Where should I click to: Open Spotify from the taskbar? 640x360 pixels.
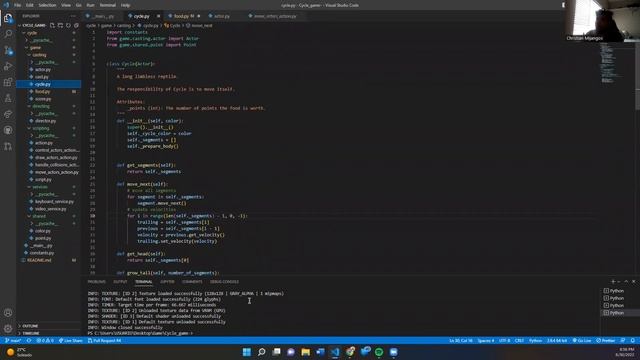coord(379,352)
